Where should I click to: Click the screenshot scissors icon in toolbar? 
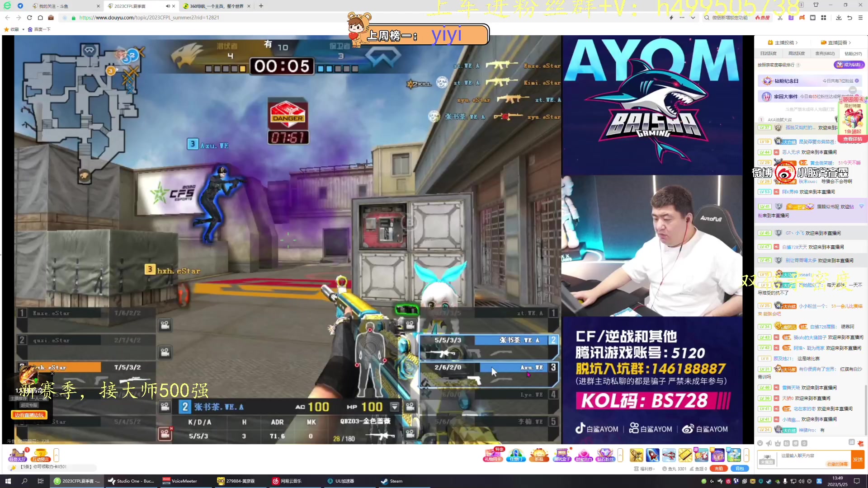(x=780, y=18)
